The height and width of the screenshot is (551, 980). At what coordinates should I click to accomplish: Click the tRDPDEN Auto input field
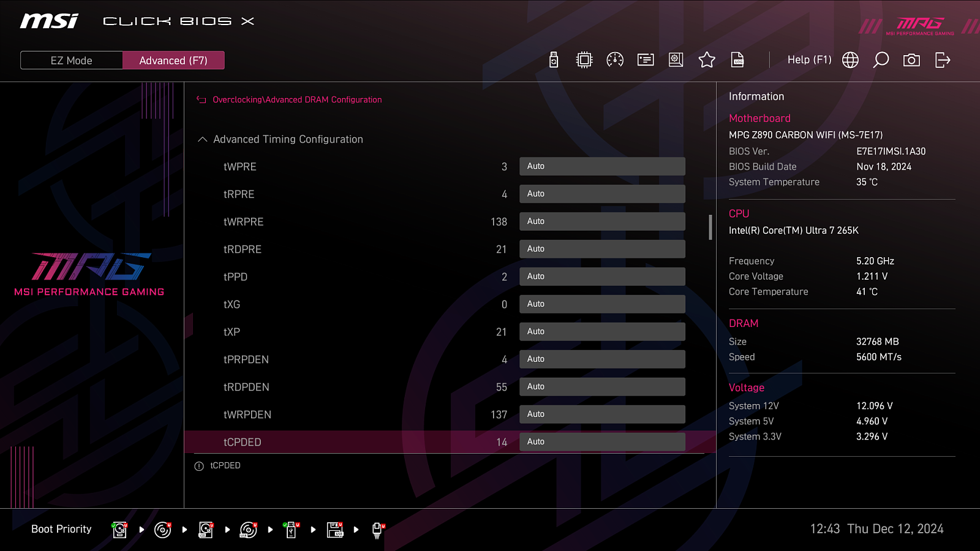tap(602, 387)
